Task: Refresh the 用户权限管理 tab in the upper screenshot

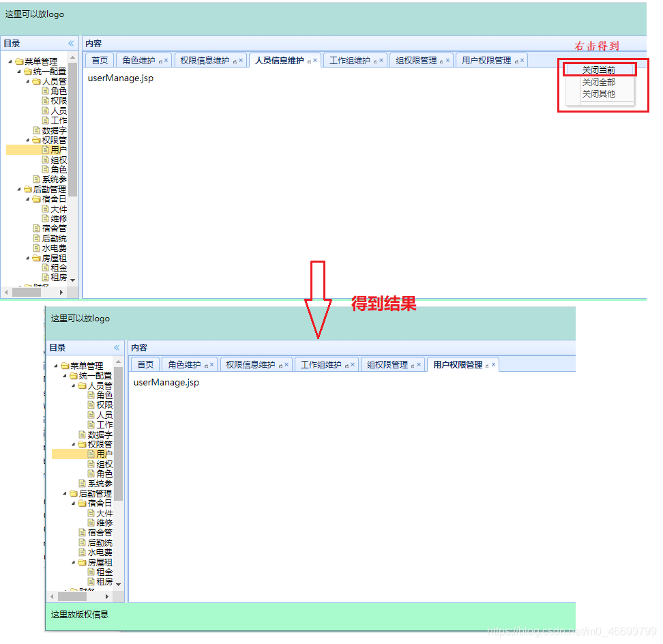Action: click(x=517, y=61)
